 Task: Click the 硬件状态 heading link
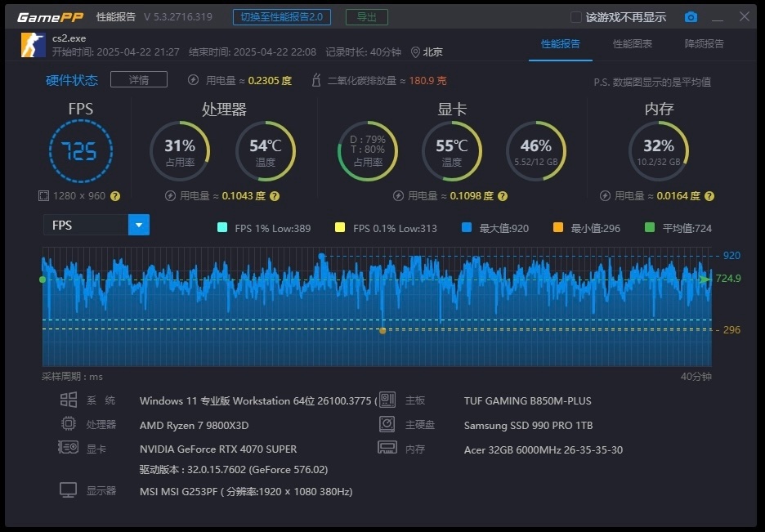tap(72, 80)
